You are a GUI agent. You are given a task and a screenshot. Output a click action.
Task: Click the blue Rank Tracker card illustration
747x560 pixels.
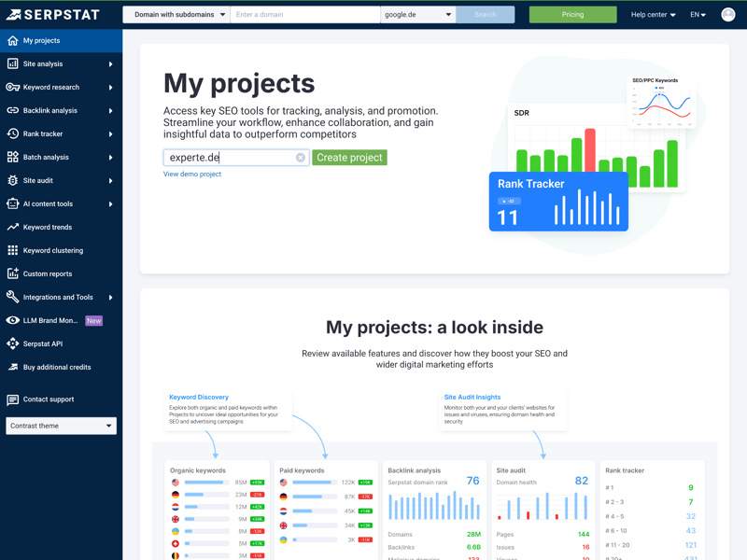[x=558, y=202]
